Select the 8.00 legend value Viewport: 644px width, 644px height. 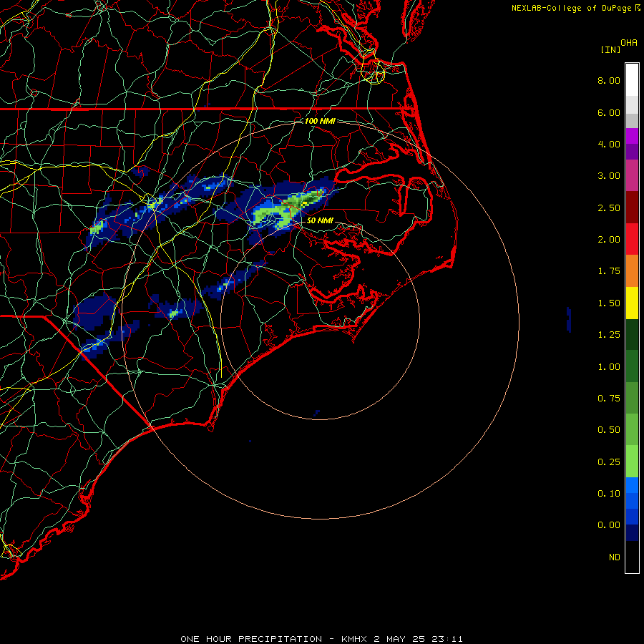[609, 80]
